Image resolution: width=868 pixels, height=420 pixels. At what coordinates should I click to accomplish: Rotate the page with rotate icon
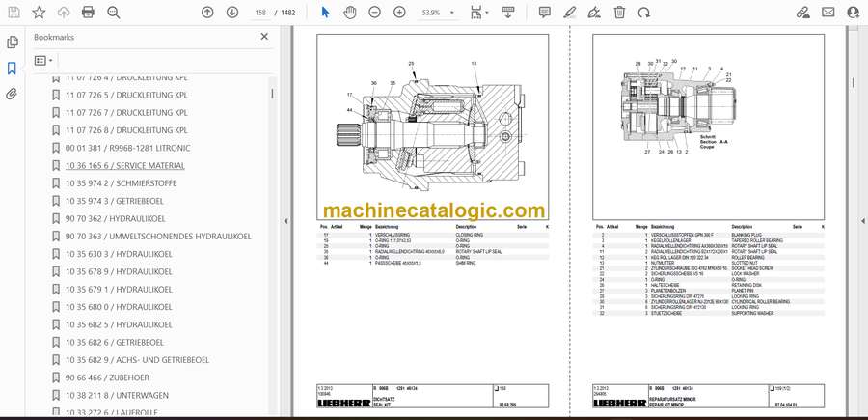click(x=644, y=13)
